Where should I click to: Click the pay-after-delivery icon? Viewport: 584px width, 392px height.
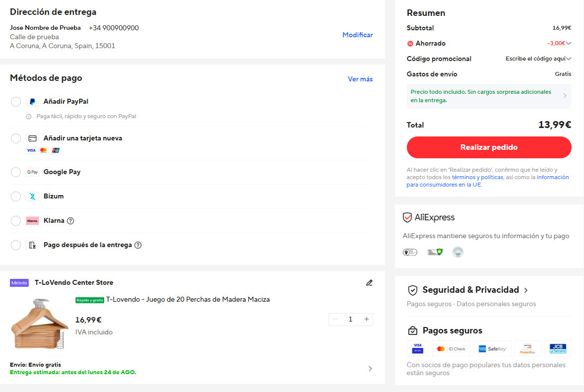32,245
